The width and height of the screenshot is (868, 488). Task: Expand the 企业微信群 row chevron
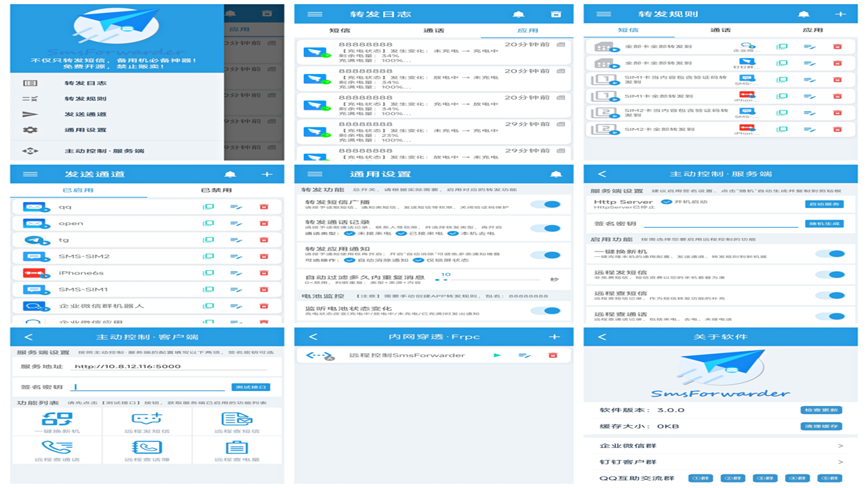840,446
